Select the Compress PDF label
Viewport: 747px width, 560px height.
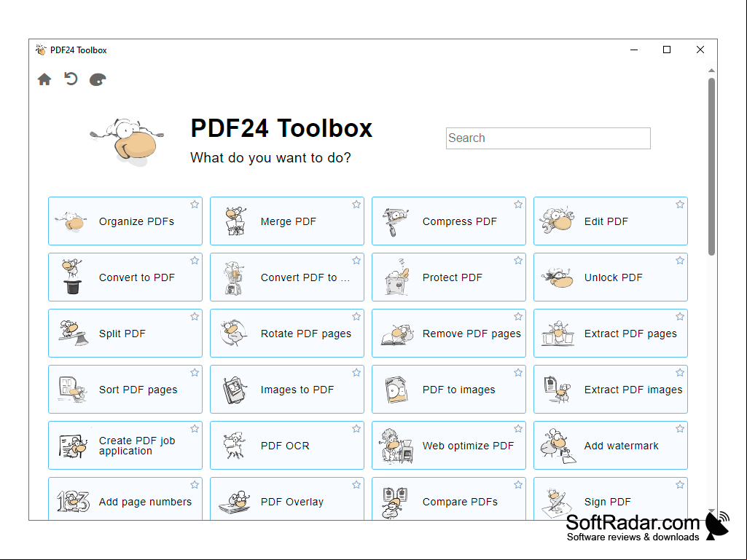click(460, 221)
